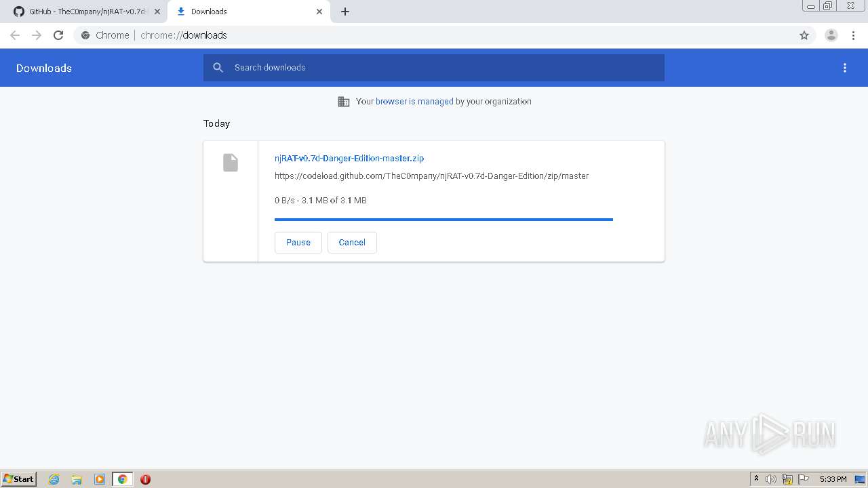Click the browser forward arrow
Viewport: 868px width, 488px height.
pyautogui.click(x=37, y=35)
